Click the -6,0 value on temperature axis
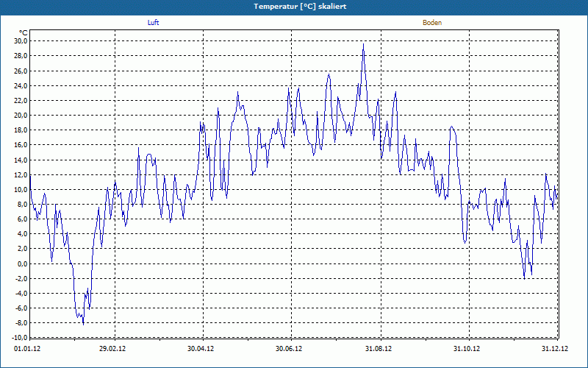The width and height of the screenshot is (588, 368). tap(22, 308)
